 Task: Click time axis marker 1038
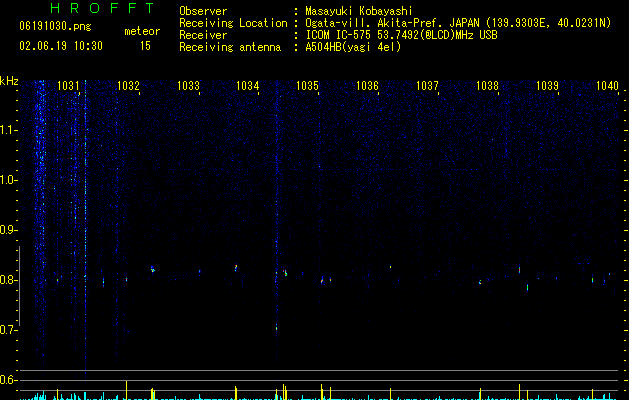[x=487, y=85]
